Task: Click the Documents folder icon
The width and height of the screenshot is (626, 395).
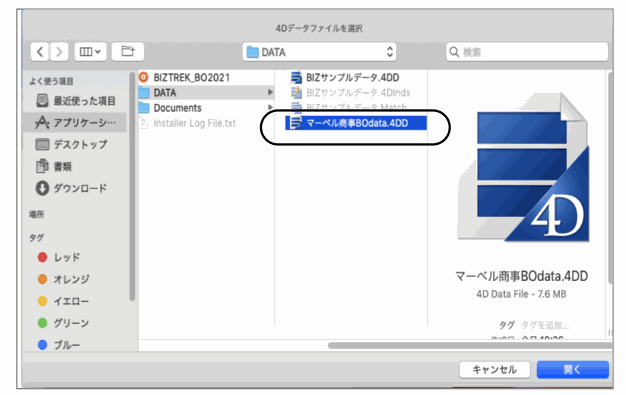Action: pos(144,108)
